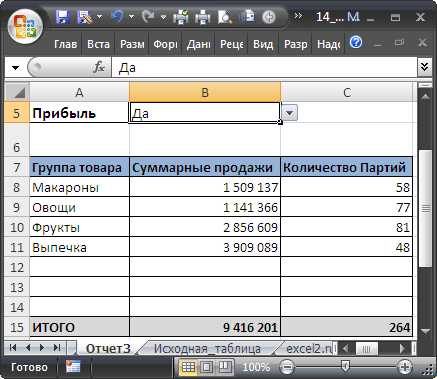The image size is (437, 379).
Task: Open the dropdown arrow beside pivot wizard icon
Action: click(99, 16)
